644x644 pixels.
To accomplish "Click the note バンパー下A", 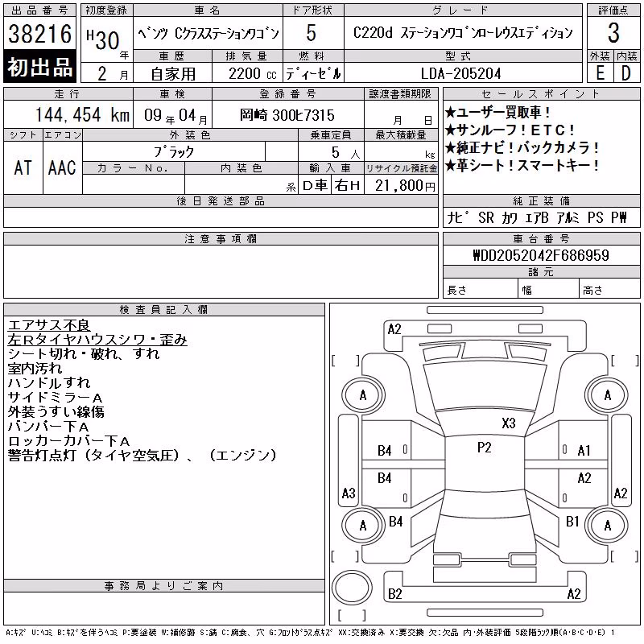I will tap(48, 427).
